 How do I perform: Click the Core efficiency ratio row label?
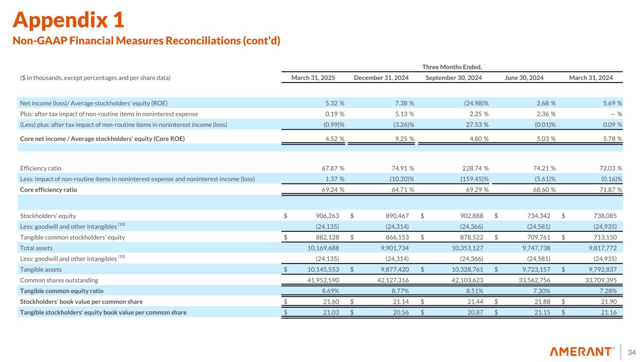48,190
